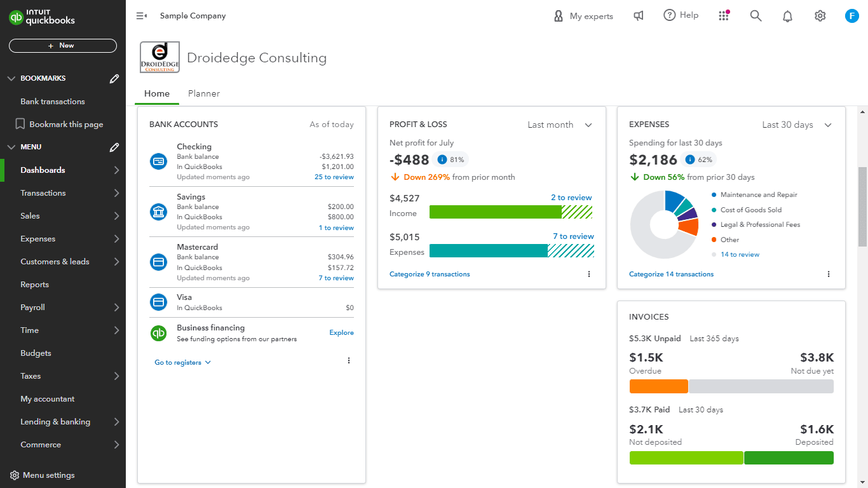Viewport: 868px width, 488px height.
Task: Click the search magnifier icon
Action: pyautogui.click(x=756, y=16)
